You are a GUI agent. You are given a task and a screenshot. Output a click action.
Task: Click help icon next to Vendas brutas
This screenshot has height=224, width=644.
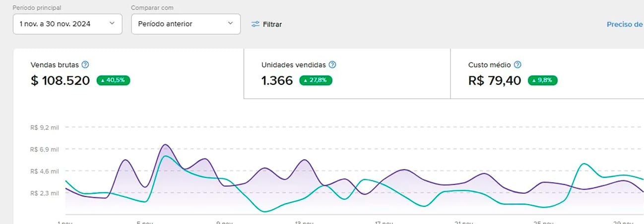[x=85, y=64]
